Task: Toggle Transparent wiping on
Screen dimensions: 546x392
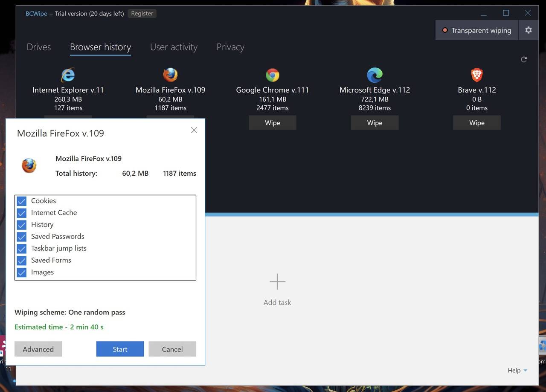Action: point(477,30)
